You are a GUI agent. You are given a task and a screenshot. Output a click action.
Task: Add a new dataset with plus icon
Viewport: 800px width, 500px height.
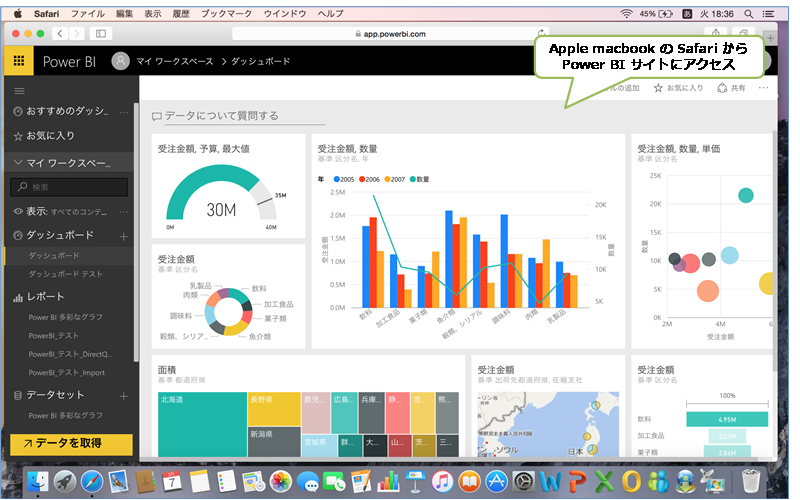tap(123, 396)
